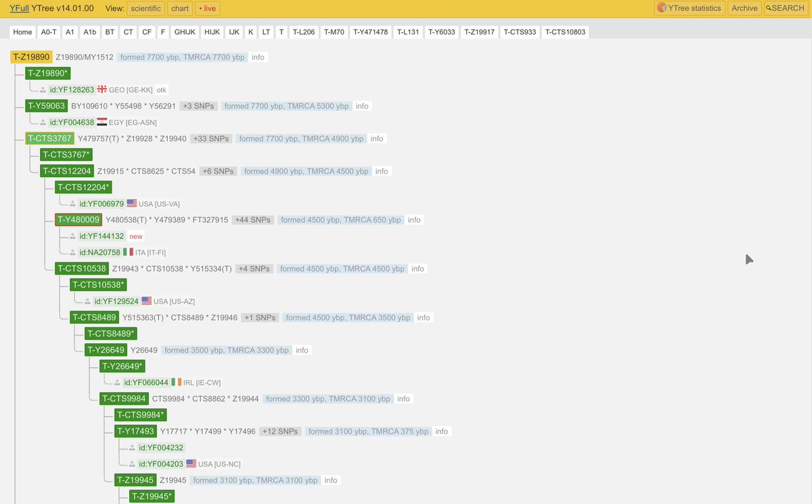Click the Ireland flag icon
This screenshot has height=504, width=812.
pos(177,382)
